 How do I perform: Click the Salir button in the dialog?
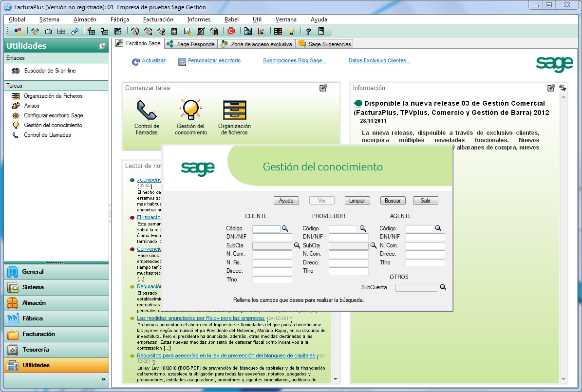pyautogui.click(x=425, y=201)
